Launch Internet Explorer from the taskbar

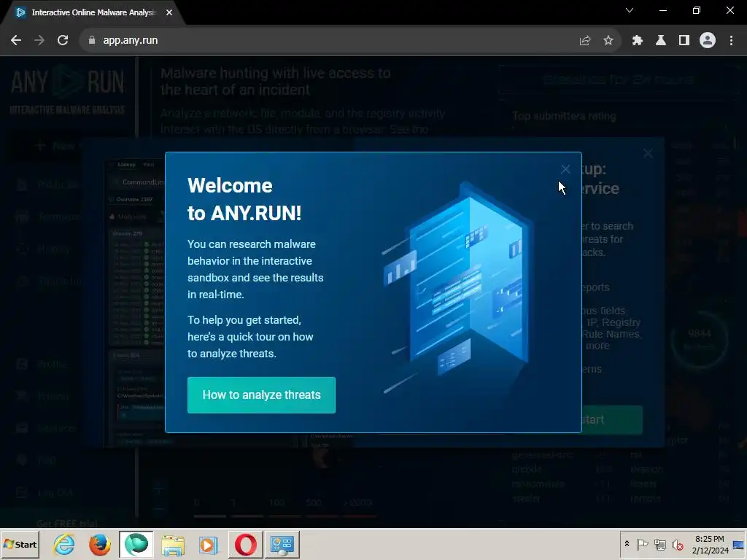click(64, 544)
